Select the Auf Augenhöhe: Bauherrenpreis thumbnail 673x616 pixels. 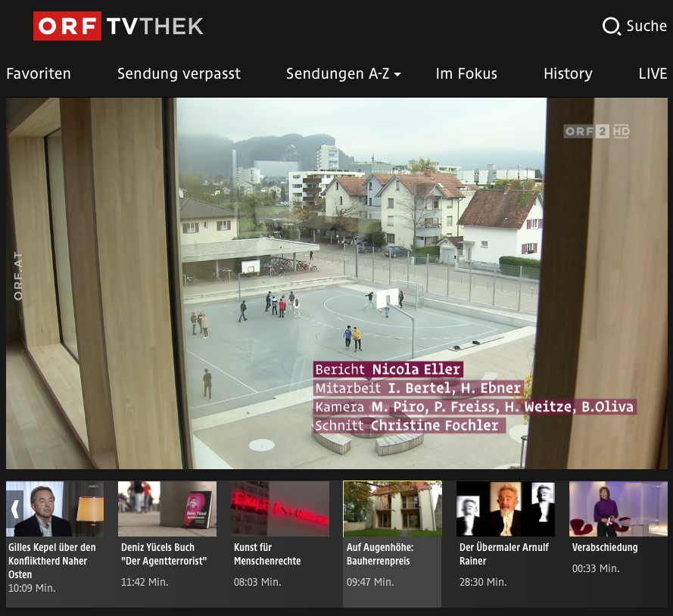pos(392,509)
